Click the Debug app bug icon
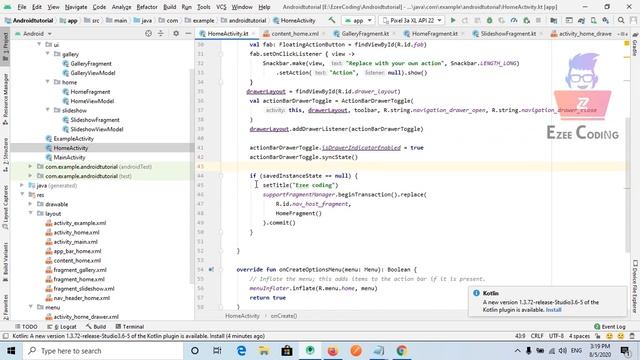Viewport: 640px width, 360px height. click(x=489, y=20)
